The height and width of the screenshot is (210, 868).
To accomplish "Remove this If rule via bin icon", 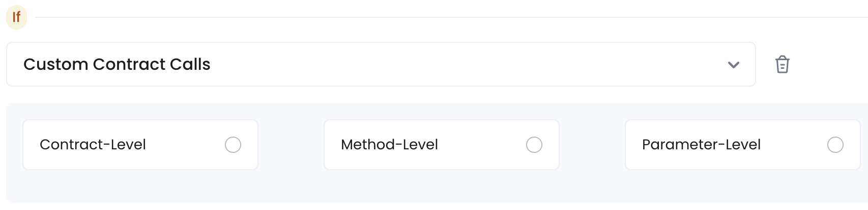I will click(782, 65).
